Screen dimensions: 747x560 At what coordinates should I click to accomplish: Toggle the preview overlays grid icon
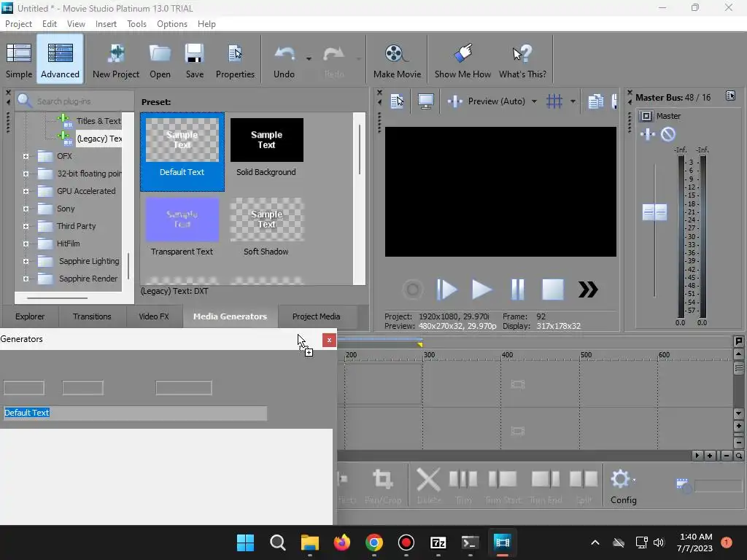(x=554, y=101)
